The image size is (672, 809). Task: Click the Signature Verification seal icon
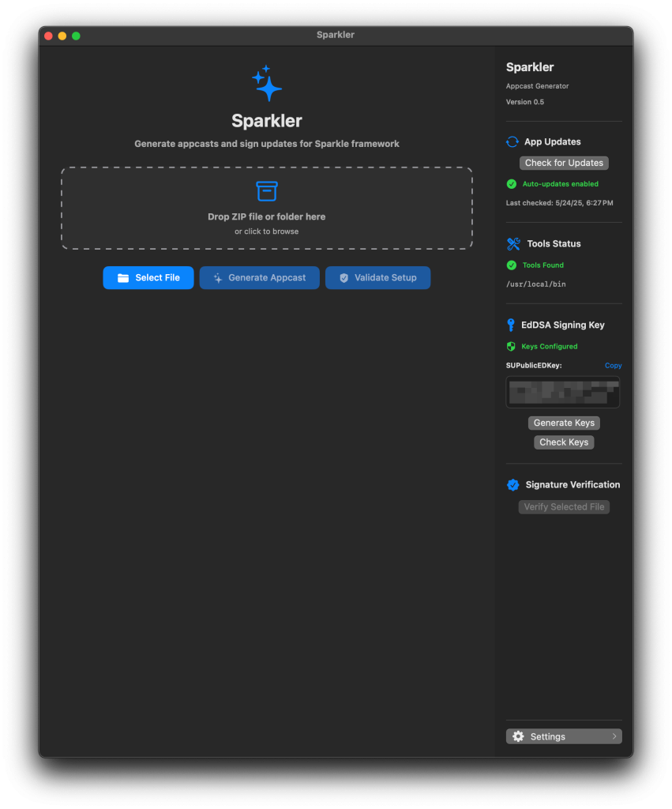pos(513,485)
